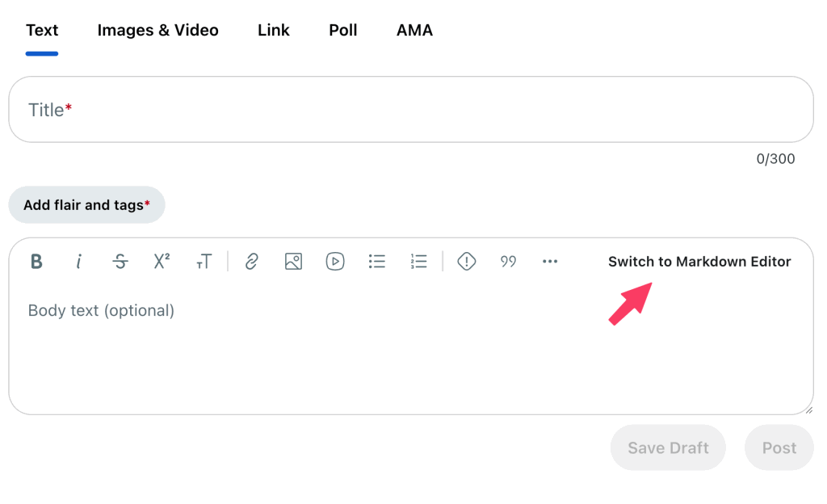Viewport: 827px width, 504px height.
Task: Click Add flair and tags button
Action: (x=86, y=205)
